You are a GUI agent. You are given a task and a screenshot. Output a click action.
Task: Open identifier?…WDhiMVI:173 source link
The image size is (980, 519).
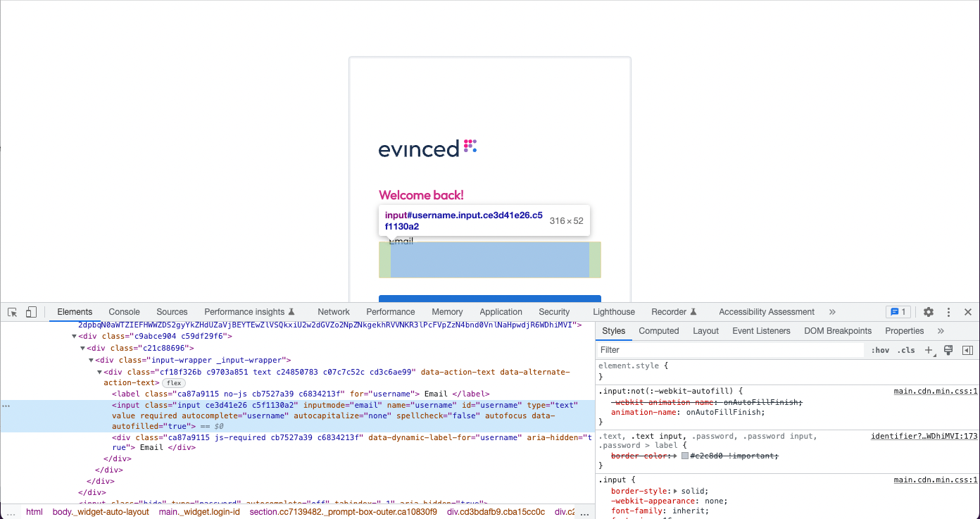pyautogui.click(x=924, y=437)
